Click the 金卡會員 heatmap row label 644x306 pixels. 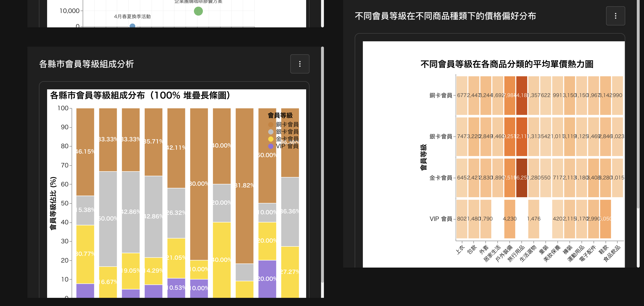point(441,178)
